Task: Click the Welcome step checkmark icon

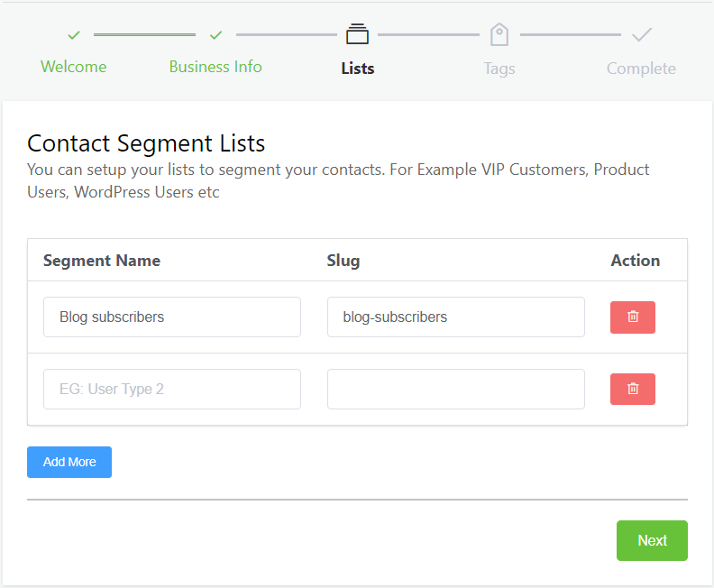Action: point(74,35)
